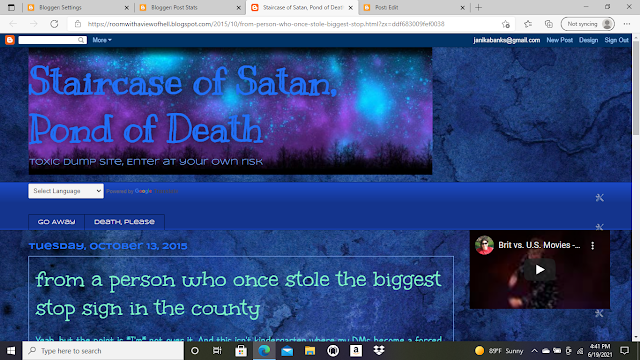Open the tab actions menu icon
640x360 pixels.
11,7
